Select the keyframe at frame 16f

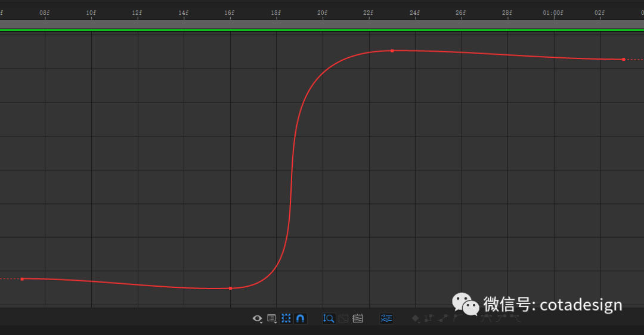click(230, 288)
